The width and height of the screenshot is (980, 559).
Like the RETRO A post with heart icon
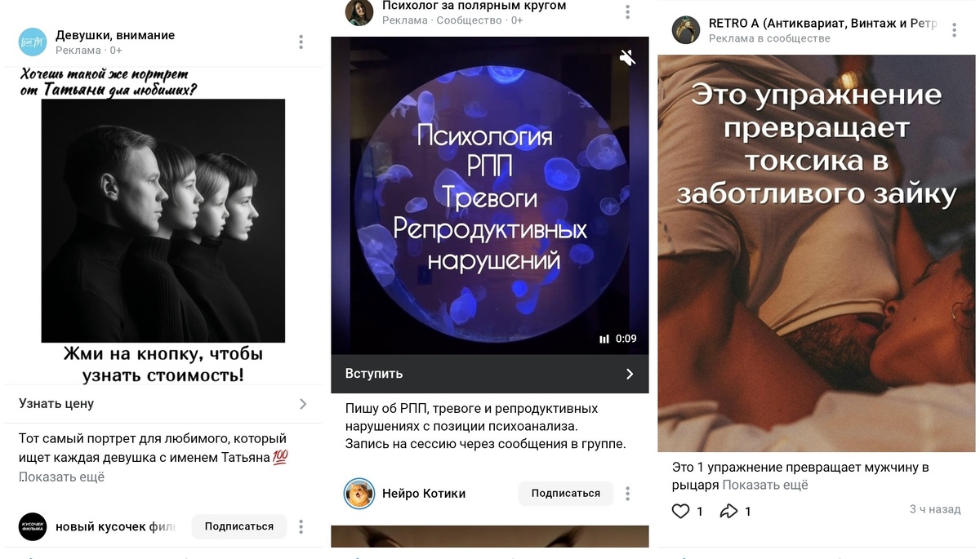point(680,512)
